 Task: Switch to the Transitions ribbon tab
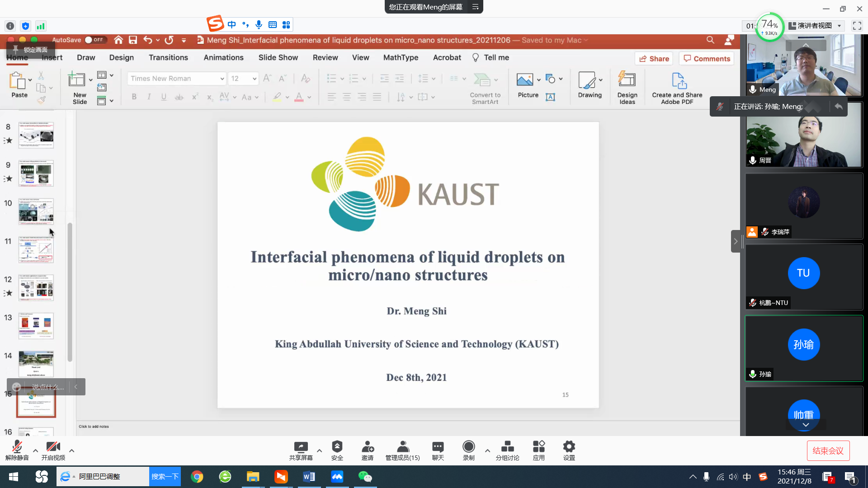click(168, 57)
